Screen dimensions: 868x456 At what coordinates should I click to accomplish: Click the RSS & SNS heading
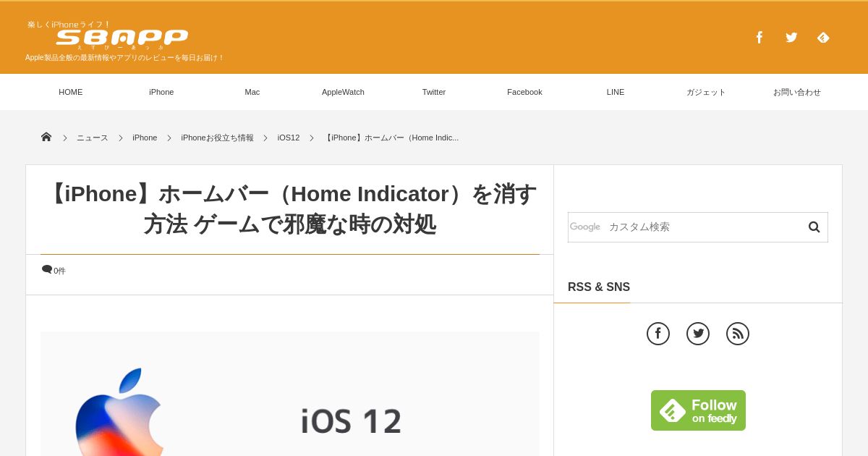click(x=599, y=287)
